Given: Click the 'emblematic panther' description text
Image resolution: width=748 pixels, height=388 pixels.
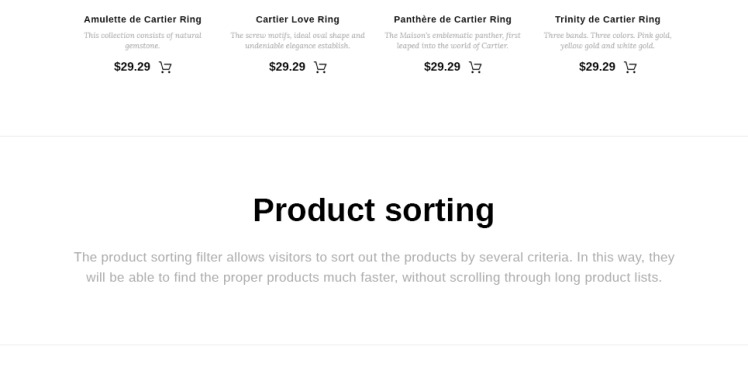Looking at the screenshot, I should pyautogui.click(x=453, y=41).
